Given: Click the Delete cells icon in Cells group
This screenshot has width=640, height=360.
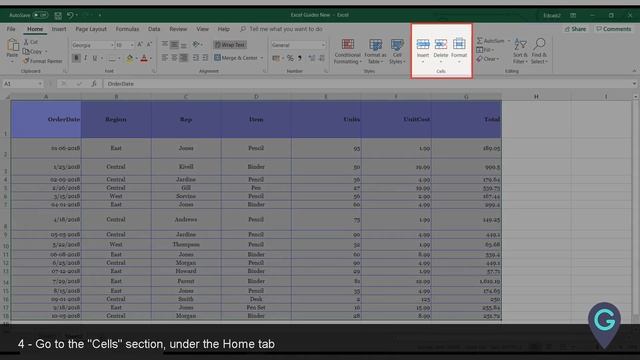Looking at the screenshot, I should coord(441,44).
